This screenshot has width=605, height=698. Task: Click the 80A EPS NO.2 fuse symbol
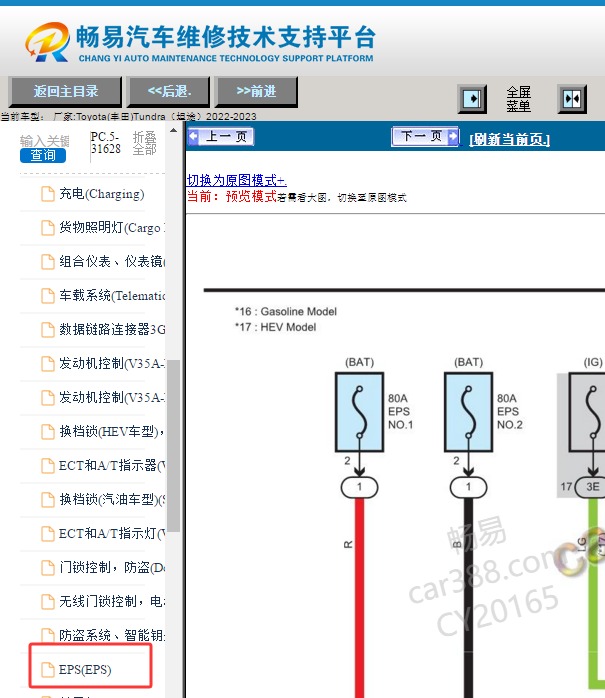coord(468,413)
